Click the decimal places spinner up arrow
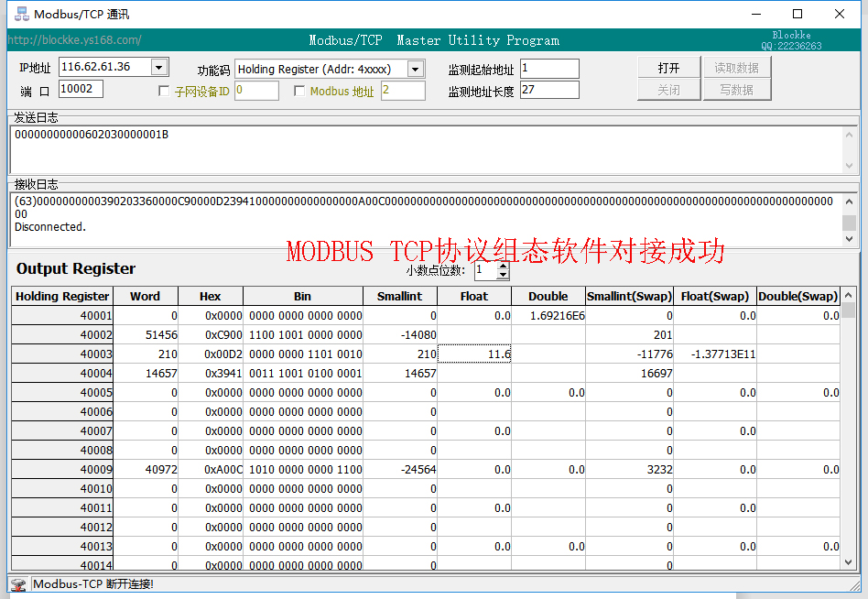The image size is (868, 599). (x=503, y=267)
